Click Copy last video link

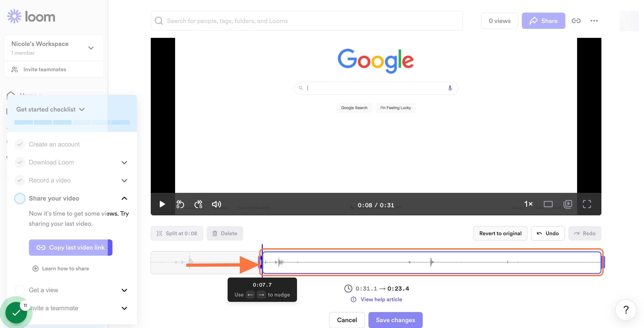[x=71, y=248]
